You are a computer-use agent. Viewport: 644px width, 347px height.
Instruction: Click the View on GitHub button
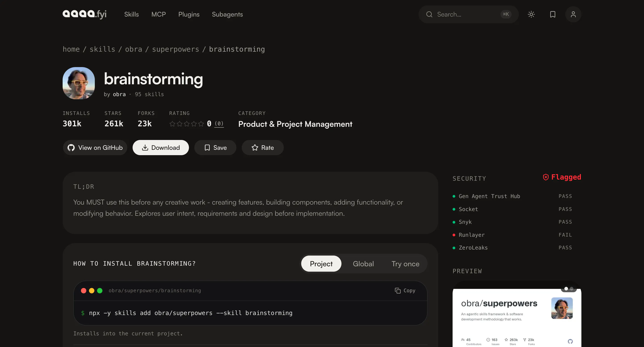(95, 148)
